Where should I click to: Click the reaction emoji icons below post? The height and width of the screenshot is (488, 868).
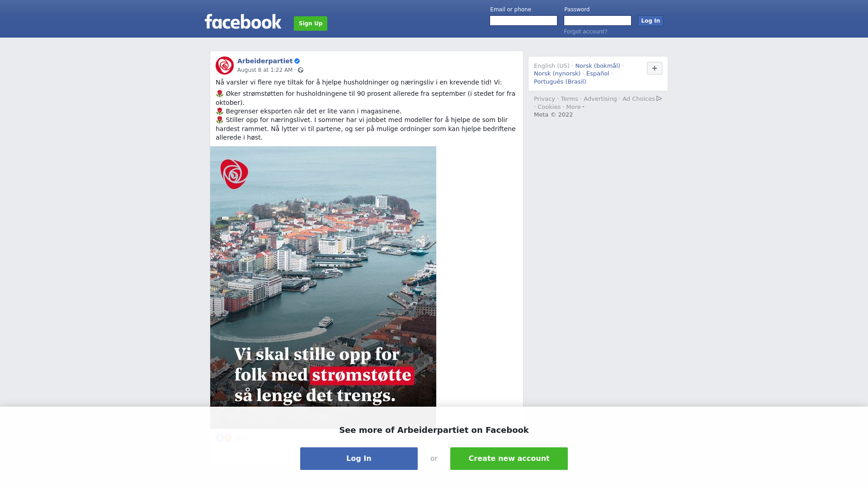224,437
